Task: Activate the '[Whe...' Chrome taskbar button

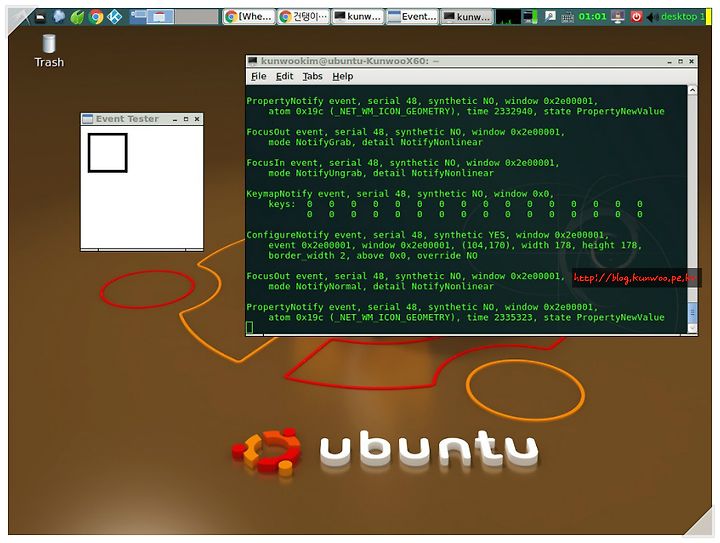Action: 249,17
